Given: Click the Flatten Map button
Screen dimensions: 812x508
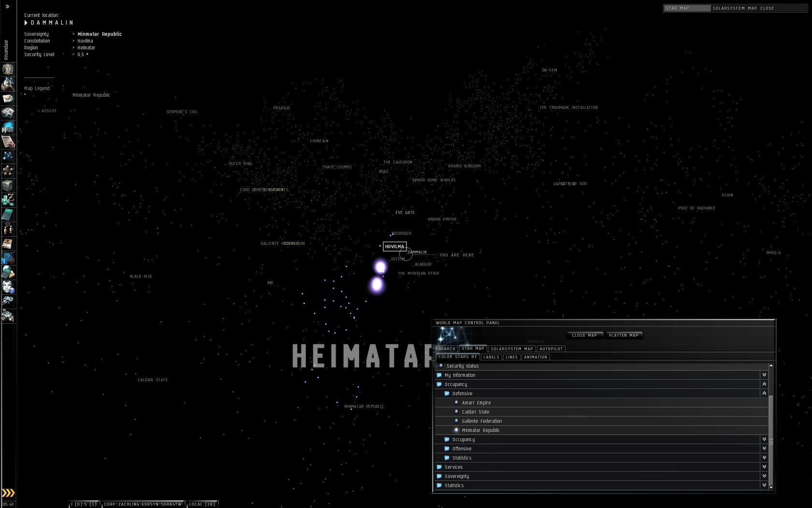Looking at the screenshot, I should click(624, 335).
